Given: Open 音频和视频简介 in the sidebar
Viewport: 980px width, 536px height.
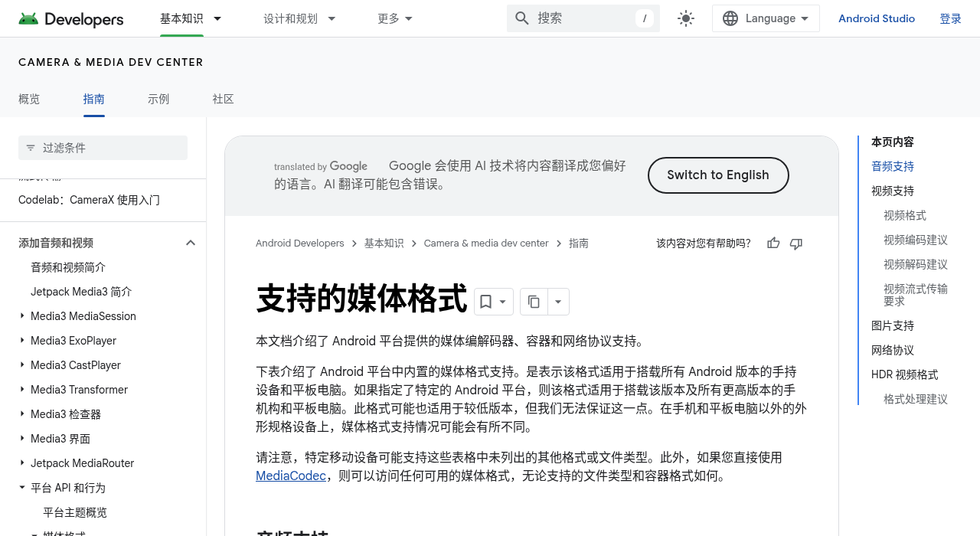Looking at the screenshot, I should (68, 267).
